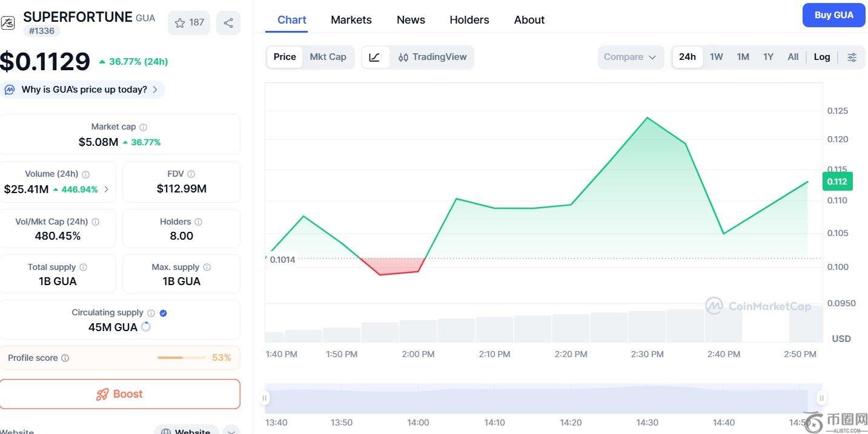Select the line chart icon
868x434 pixels.
point(375,58)
